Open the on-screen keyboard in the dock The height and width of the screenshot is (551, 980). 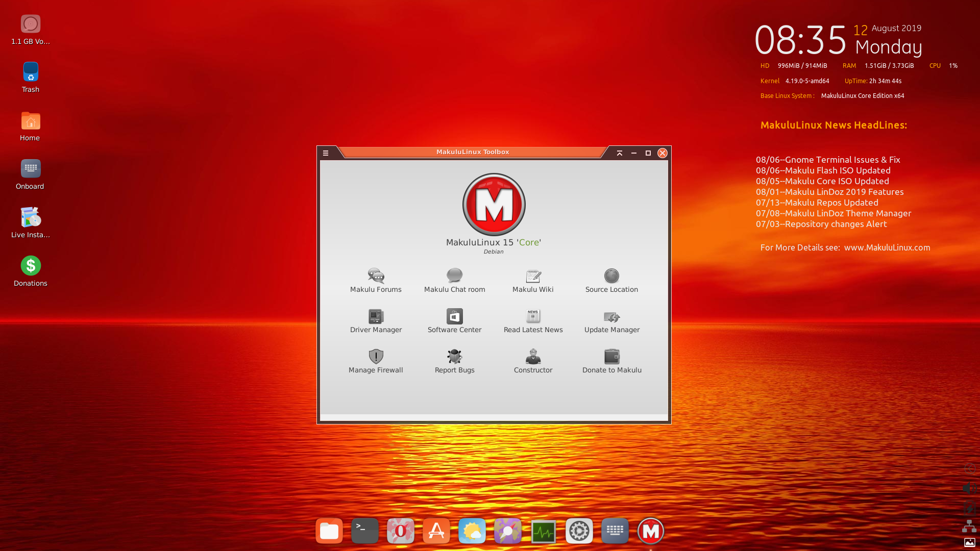[615, 531]
